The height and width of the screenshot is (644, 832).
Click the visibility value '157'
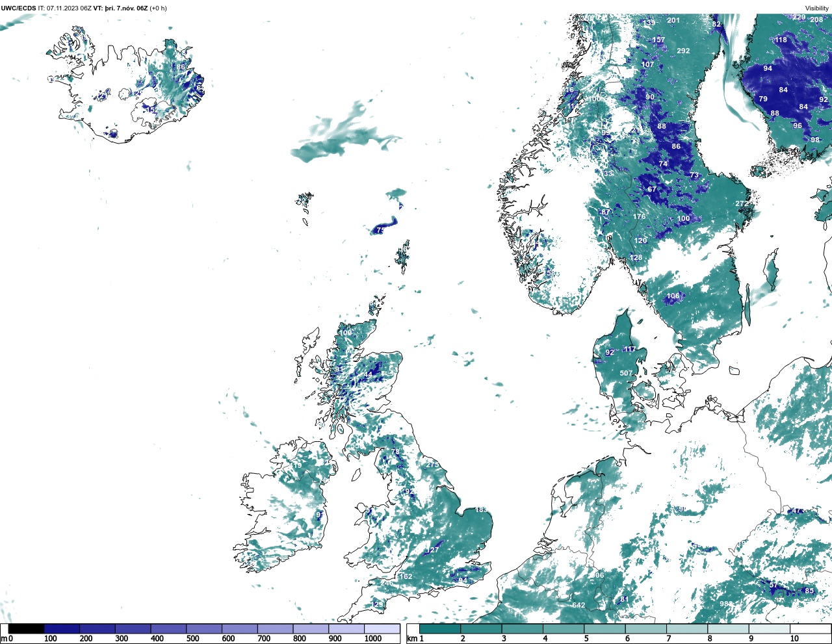coord(658,40)
